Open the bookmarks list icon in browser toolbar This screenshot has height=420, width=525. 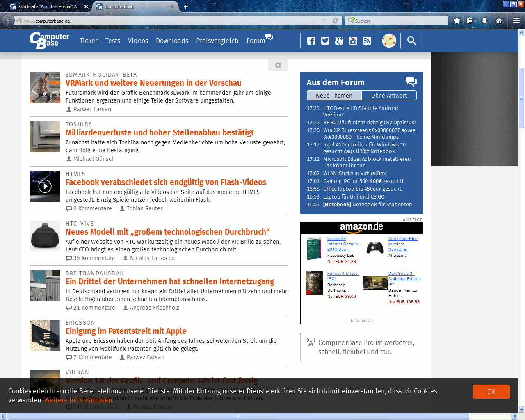[x=470, y=21]
